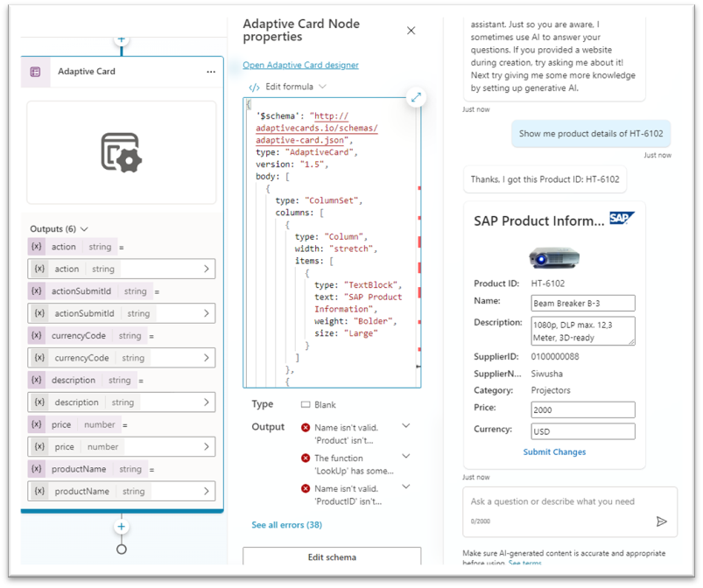Select the Adaptive Card node title
Screen dimensions: 703x588
coord(87,72)
